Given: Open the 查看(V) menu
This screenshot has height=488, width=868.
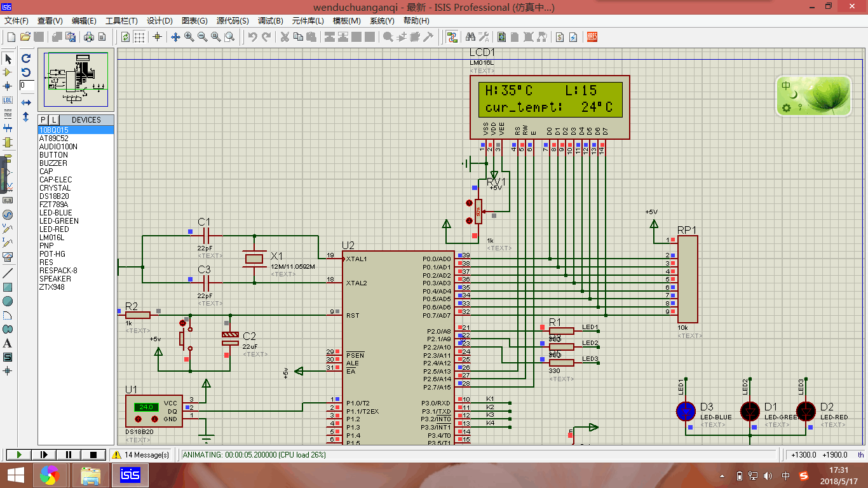Looking at the screenshot, I should (50, 21).
